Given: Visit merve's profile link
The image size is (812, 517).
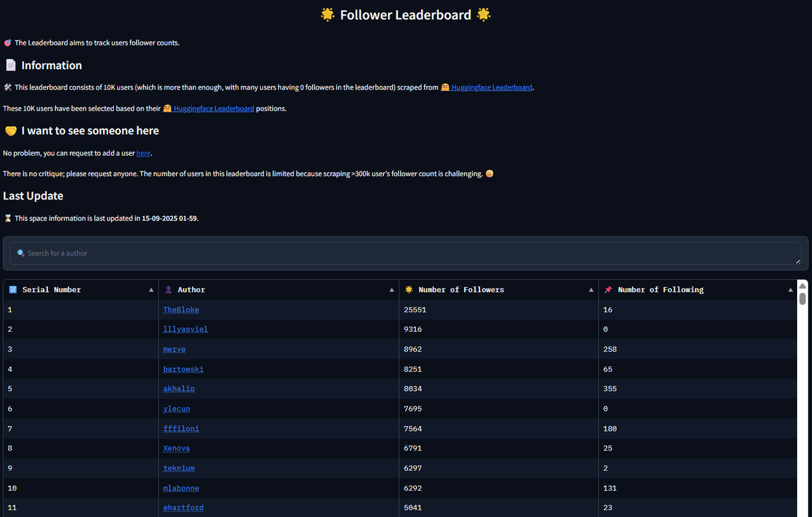Looking at the screenshot, I should [x=174, y=349].
